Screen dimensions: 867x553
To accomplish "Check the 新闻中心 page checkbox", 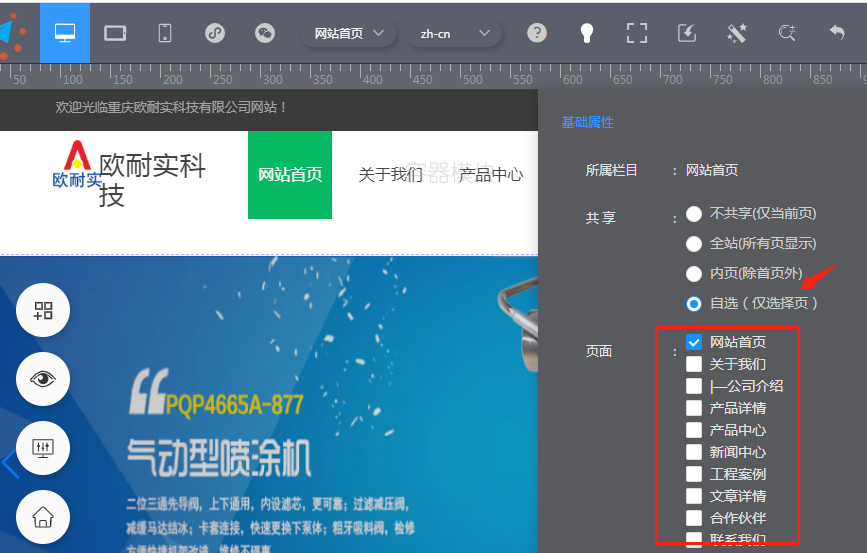I will [x=694, y=452].
